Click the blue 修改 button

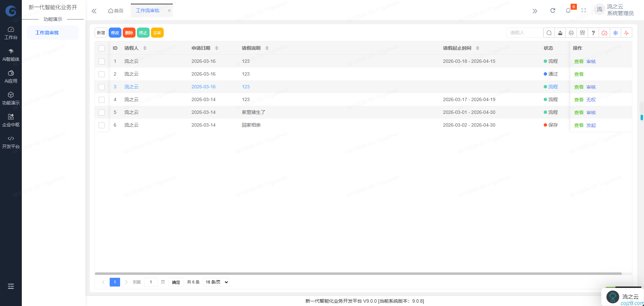[x=115, y=33]
